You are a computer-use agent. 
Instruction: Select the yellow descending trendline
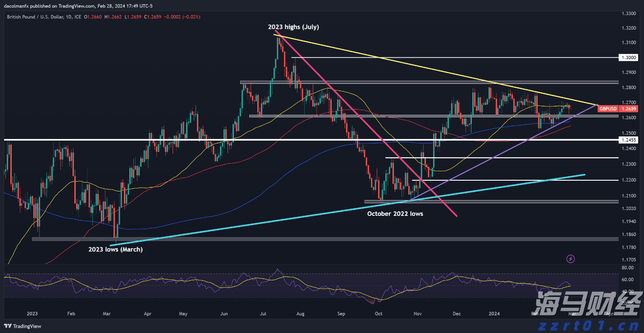pos(406,64)
